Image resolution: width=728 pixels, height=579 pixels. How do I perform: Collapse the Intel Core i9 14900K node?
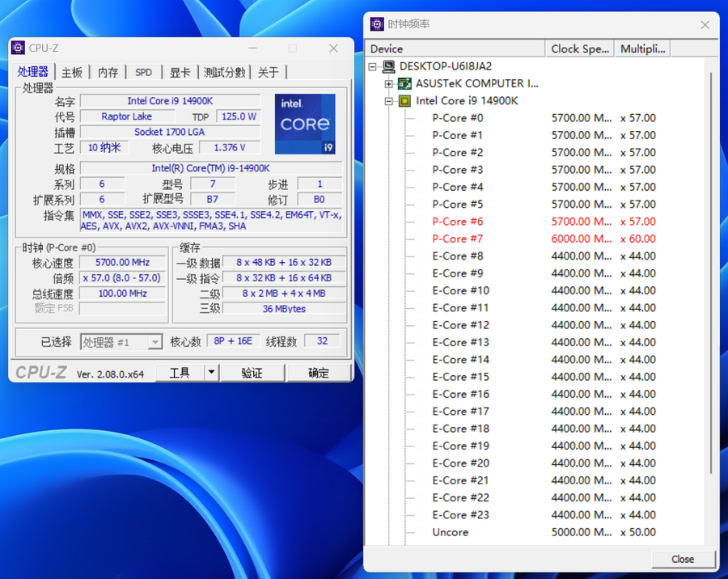pyautogui.click(x=389, y=100)
